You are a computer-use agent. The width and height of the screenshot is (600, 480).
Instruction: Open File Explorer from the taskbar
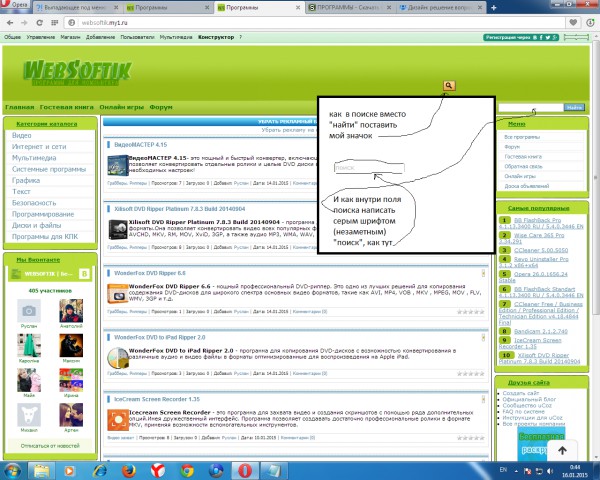pos(41,471)
